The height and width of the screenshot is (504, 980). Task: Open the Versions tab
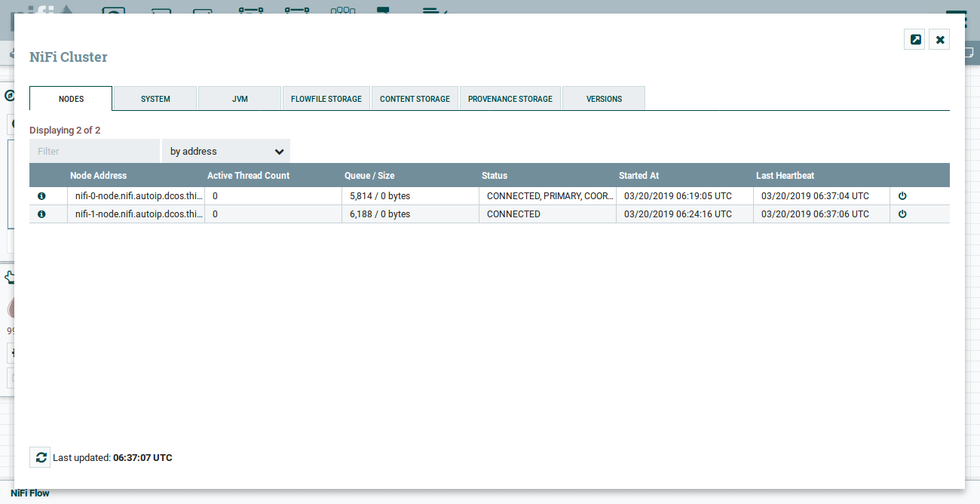(604, 99)
